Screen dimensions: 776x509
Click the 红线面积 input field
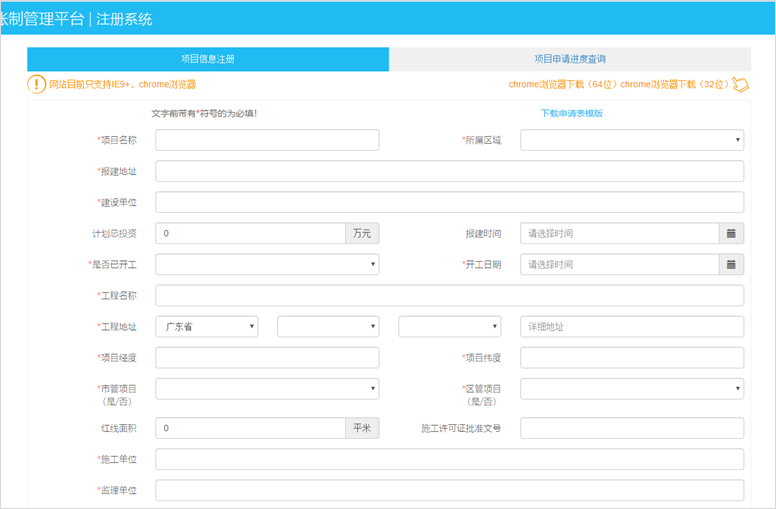tap(251, 428)
